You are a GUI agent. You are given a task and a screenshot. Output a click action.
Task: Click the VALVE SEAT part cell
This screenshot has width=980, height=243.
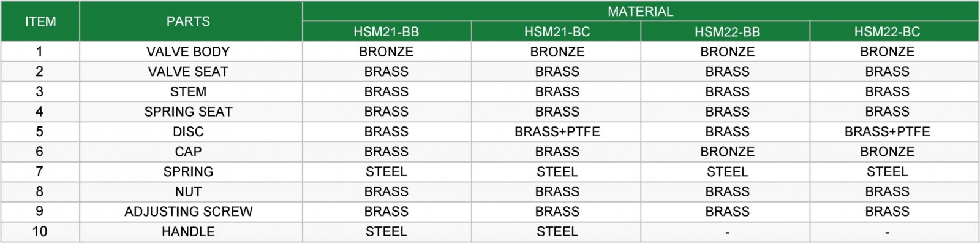[x=190, y=72]
